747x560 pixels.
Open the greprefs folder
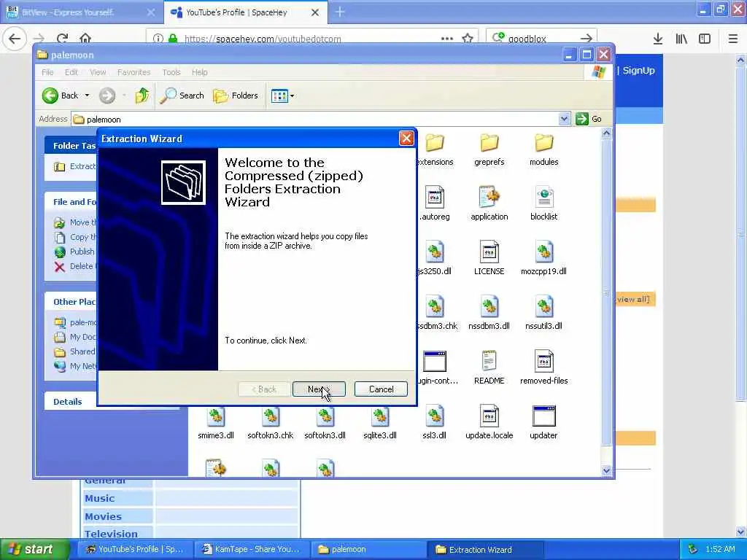pyautogui.click(x=489, y=149)
